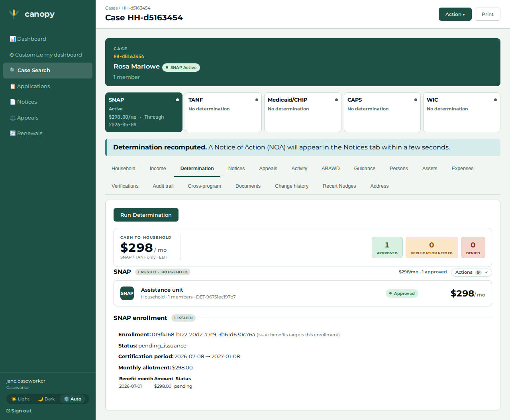Click the SNAP Active status badge
This screenshot has height=420, width=510.
181,68
